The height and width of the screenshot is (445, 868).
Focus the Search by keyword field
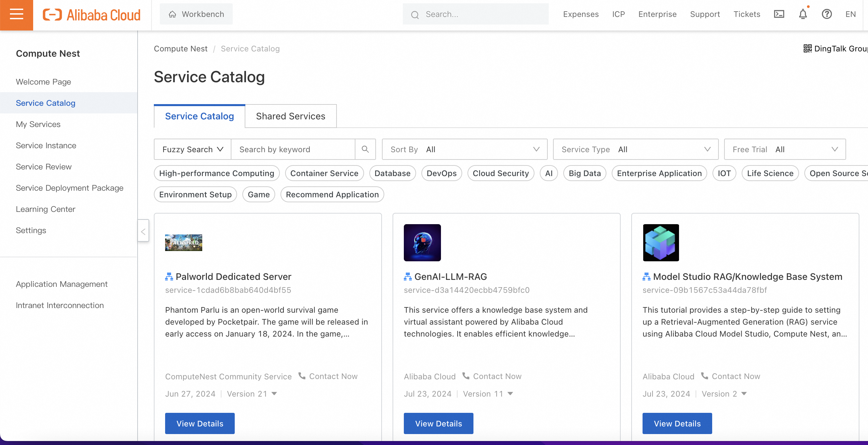(293, 149)
